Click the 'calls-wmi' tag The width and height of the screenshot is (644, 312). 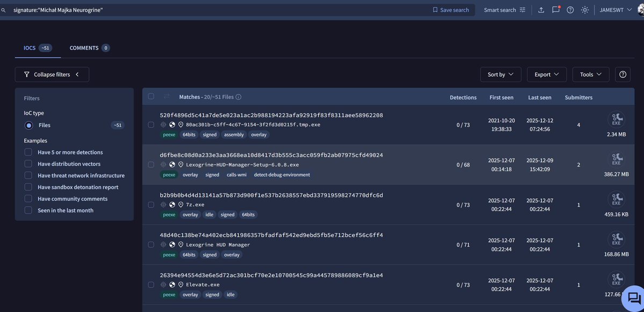click(x=236, y=175)
